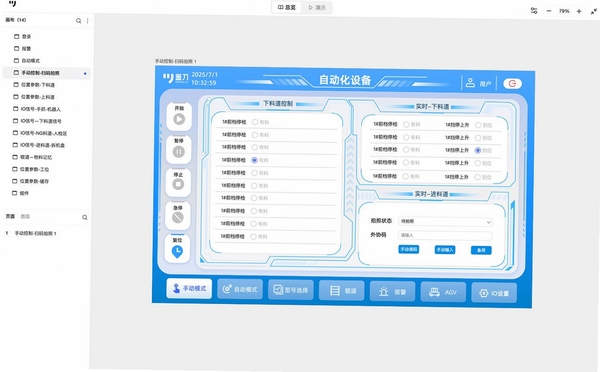Image resolution: width=600 pixels, height=372 pixels.
Task: Switch to the 自动模式 bottom tab
Action: (240, 289)
